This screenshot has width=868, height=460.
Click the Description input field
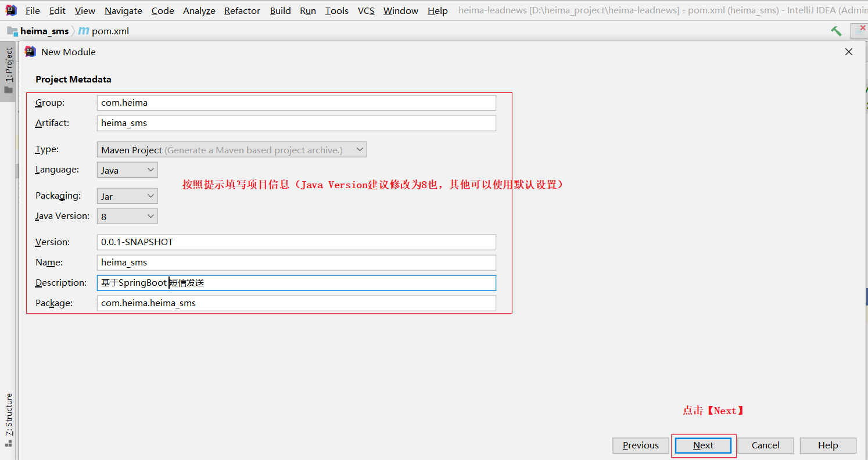296,283
